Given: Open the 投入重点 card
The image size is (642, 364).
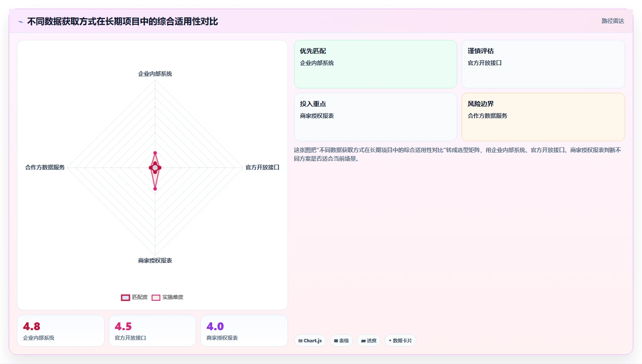Looking at the screenshot, I should tap(376, 117).
